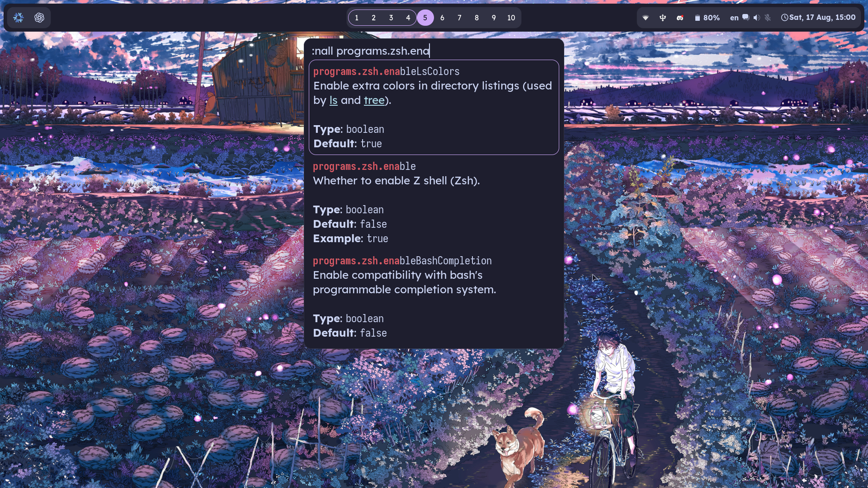Click the bash programmable completion description
This screenshot has height=488, width=868.
[404, 282]
